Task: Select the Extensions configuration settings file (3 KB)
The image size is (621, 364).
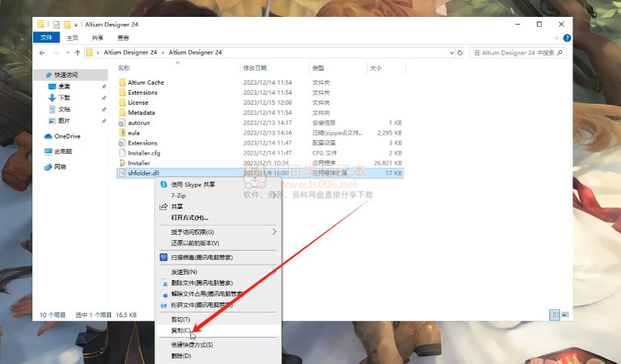Action: coord(260,143)
